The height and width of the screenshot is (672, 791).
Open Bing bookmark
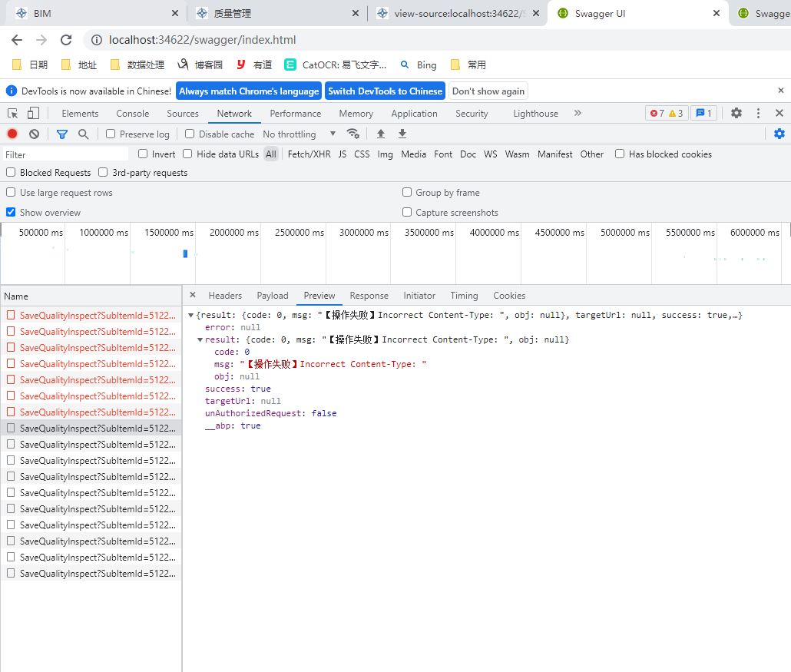pyautogui.click(x=419, y=65)
